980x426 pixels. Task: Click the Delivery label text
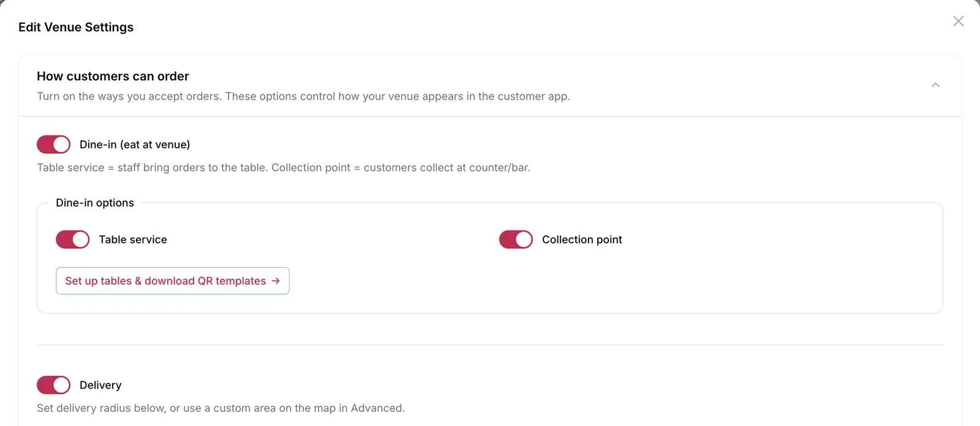tap(100, 385)
